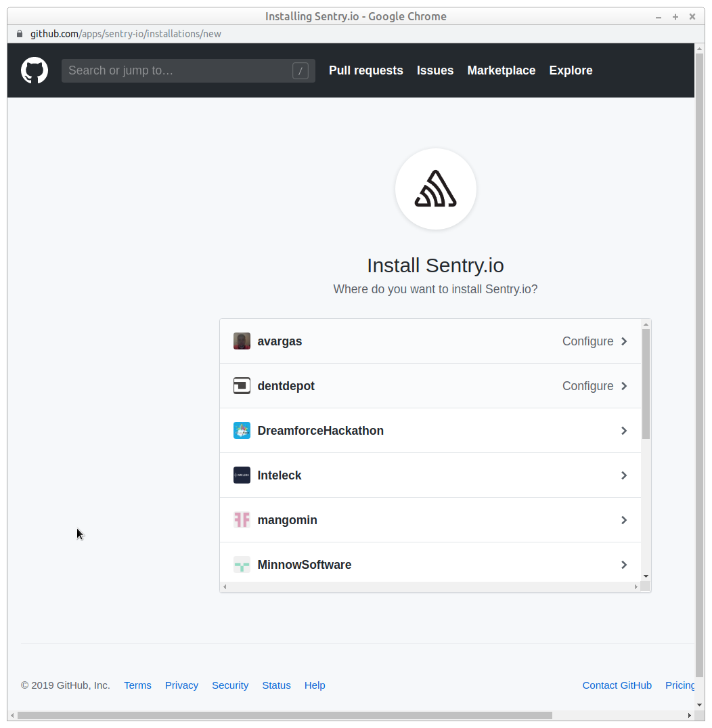Click the account list scroll left arrow
This screenshot has height=728, width=712.
(225, 587)
